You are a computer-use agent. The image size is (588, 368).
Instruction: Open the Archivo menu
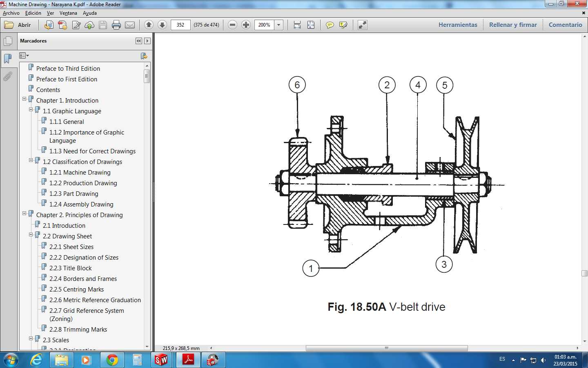[11, 13]
